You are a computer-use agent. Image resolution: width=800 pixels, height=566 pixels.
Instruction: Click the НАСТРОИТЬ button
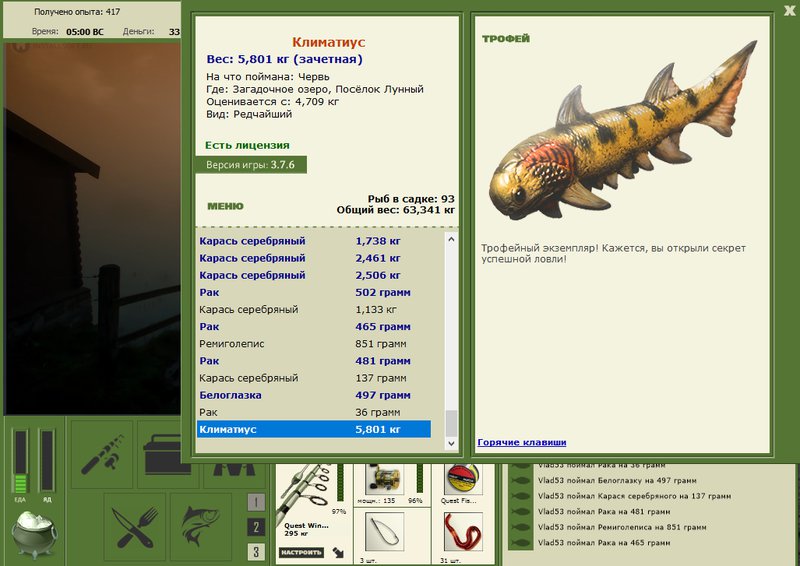[x=302, y=552]
